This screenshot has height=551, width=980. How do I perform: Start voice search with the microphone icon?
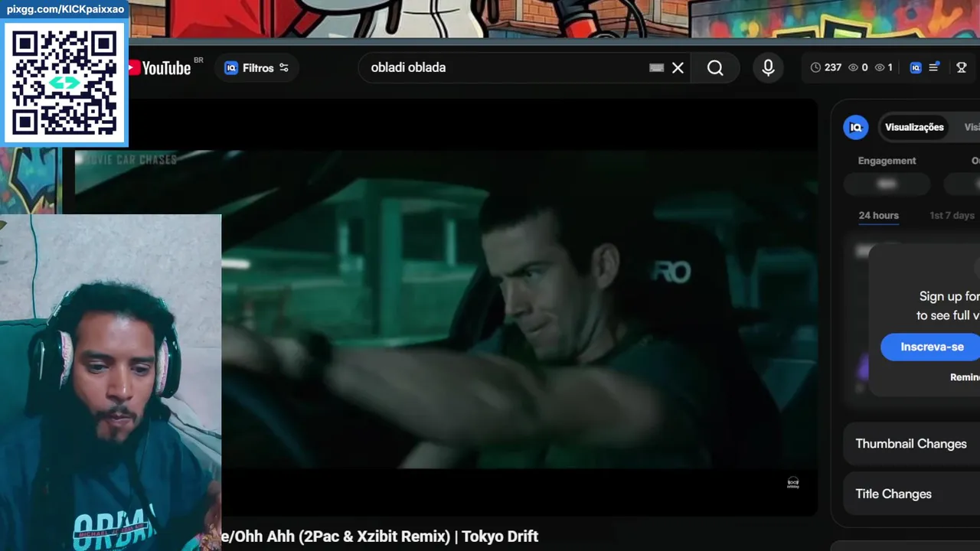(768, 67)
